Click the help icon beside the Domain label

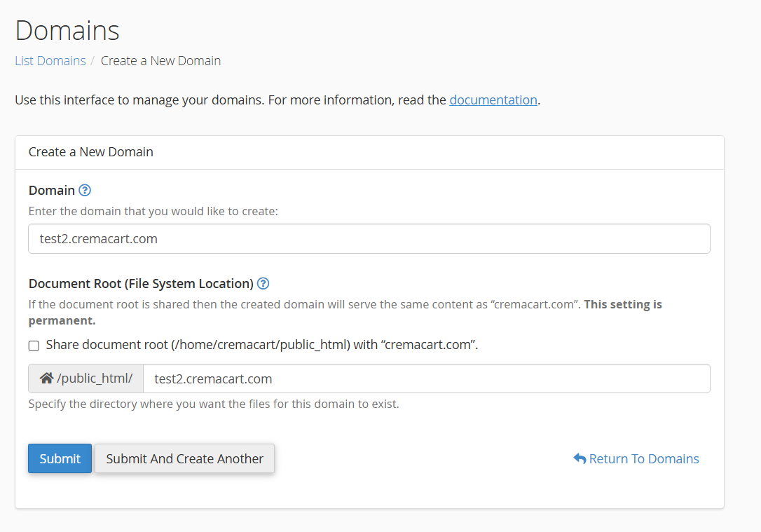tap(85, 190)
